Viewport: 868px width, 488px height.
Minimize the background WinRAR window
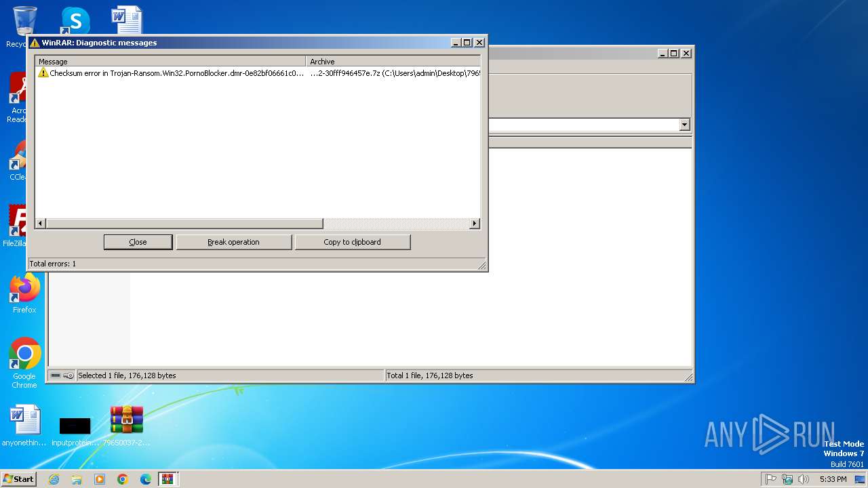[663, 54]
